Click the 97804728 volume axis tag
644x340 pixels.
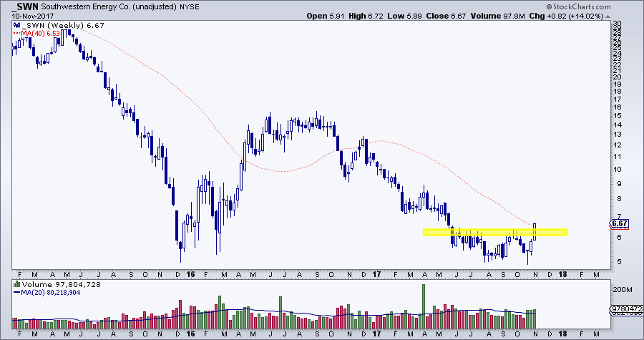coord(625,308)
